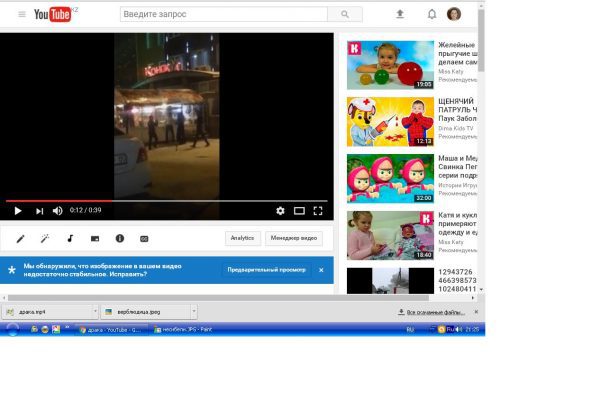Open the magic wand enhancements tool
The width and height of the screenshot is (600, 400).
[45, 239]
